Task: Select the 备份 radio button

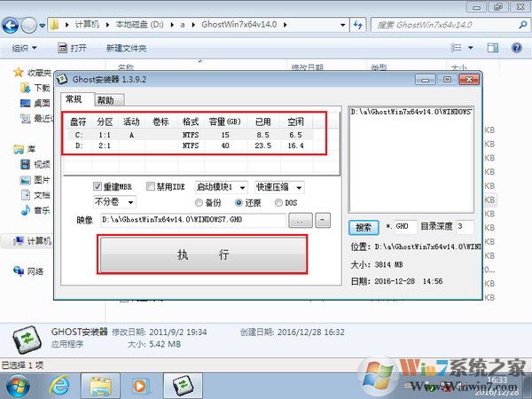Action: 199,202
